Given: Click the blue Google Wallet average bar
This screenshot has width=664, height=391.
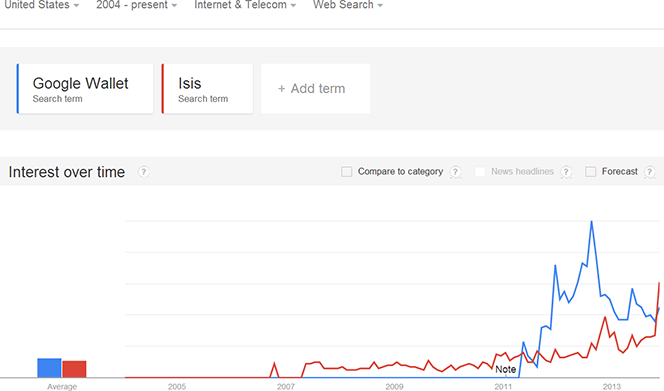Looking at the screenshot, I should (49, 368).
